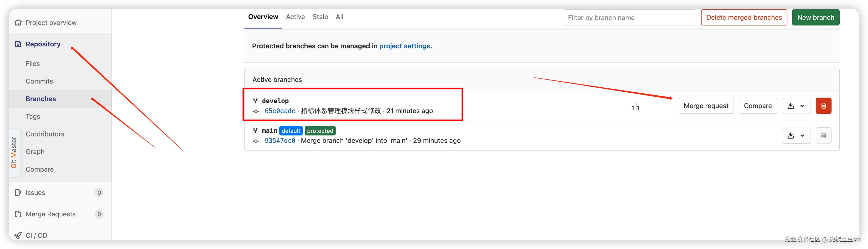
Task: Open the develop branch name link
Action: (x=275, y=101)
